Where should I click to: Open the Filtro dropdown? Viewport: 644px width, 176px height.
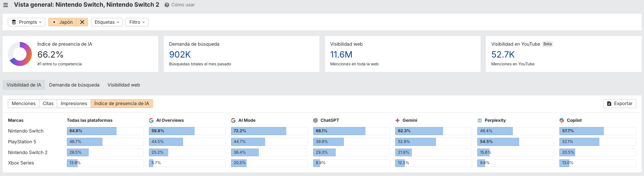[137, 22]
